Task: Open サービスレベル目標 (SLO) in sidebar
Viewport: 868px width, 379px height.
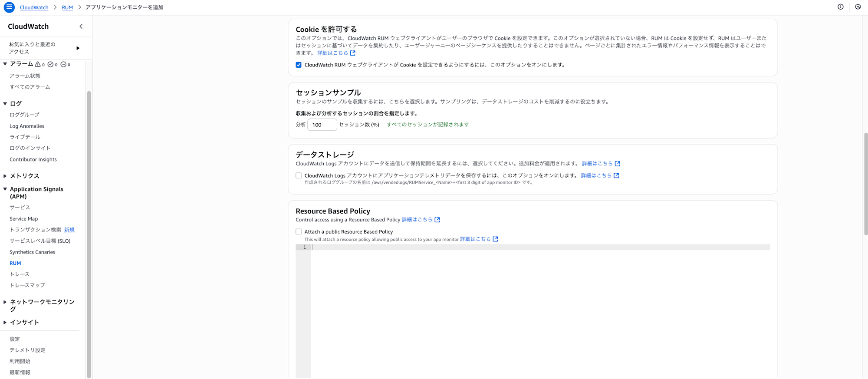Action: pyautogui.click(x=40, y=241)
